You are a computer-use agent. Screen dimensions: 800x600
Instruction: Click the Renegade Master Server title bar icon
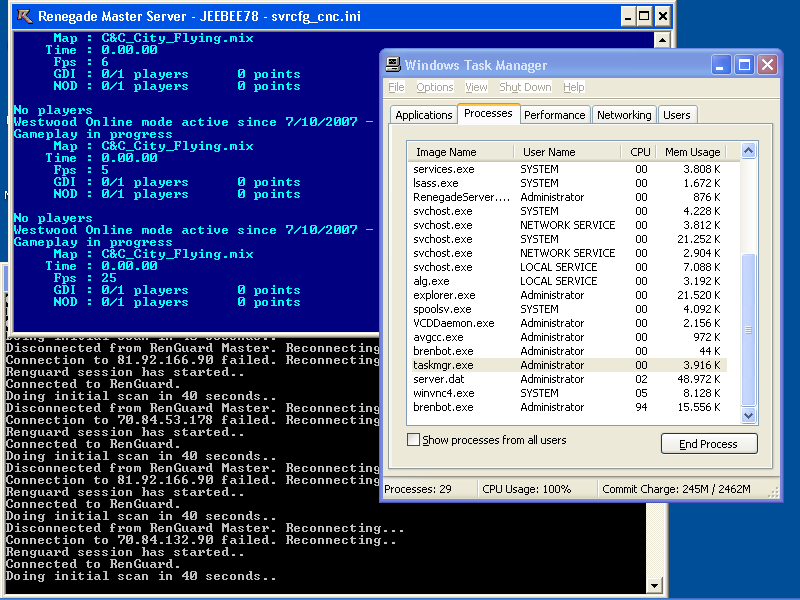22,16
